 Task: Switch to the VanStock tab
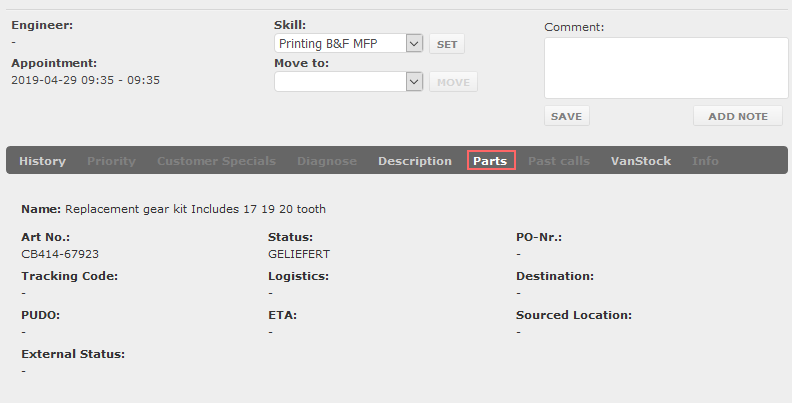(641, 161)
